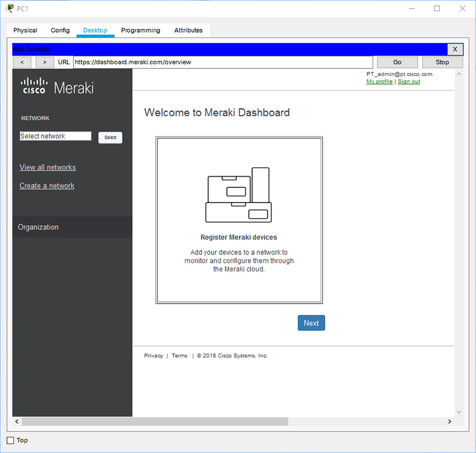
Task: Switch to the Config tab
Action: coord(60,30)
